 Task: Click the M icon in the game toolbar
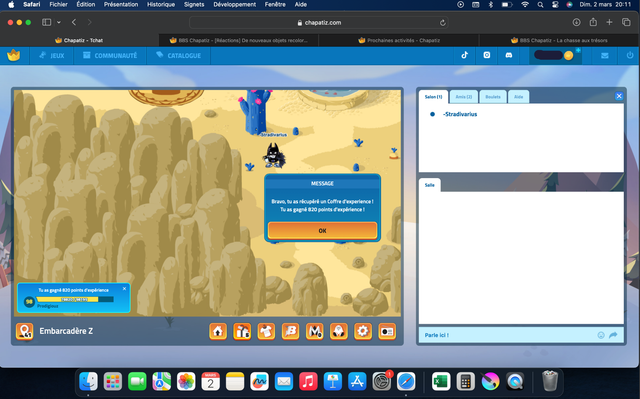[315, 331]
